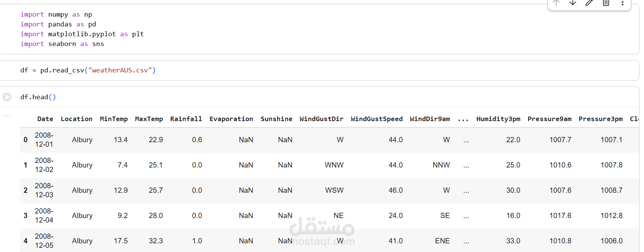The height and width of the screenshot is (252, 644).
Task: Click MaxTemp value 22.9
Action: tap(156, 140)
